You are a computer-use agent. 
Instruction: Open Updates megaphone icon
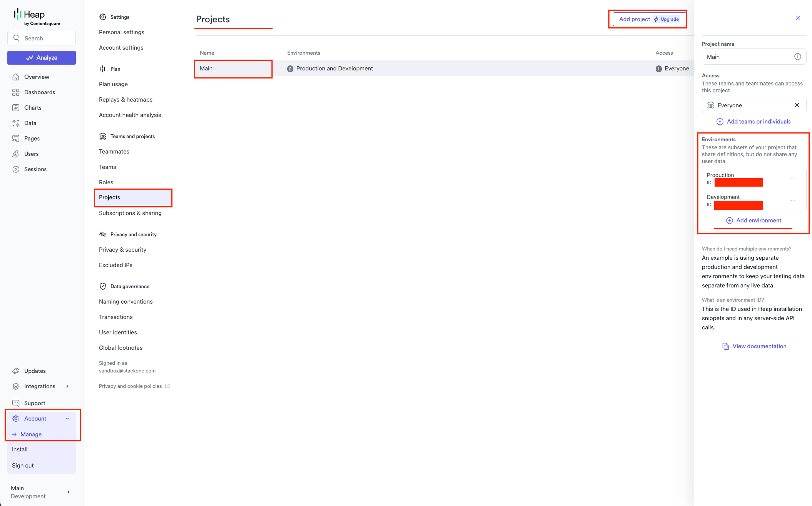click(x=16, y=371)
